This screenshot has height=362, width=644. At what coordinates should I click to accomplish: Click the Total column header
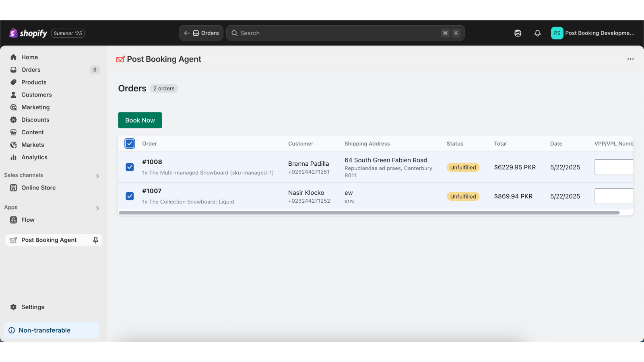pos(500,144)
